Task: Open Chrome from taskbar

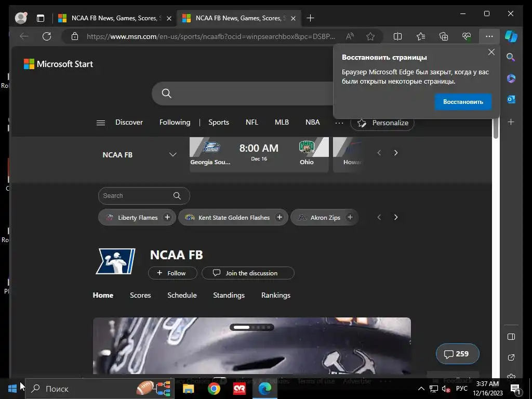Action: [x=214, y=389]
